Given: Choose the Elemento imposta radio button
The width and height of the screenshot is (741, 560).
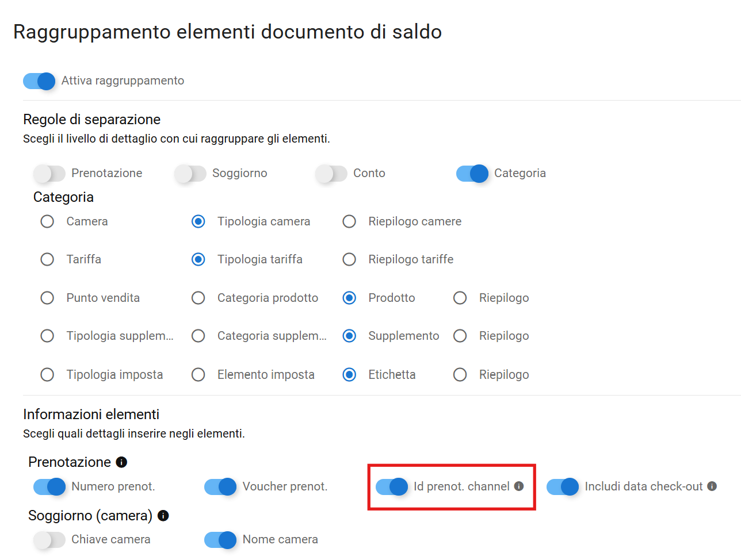Looking at the screenshot, I should point(198,375).
